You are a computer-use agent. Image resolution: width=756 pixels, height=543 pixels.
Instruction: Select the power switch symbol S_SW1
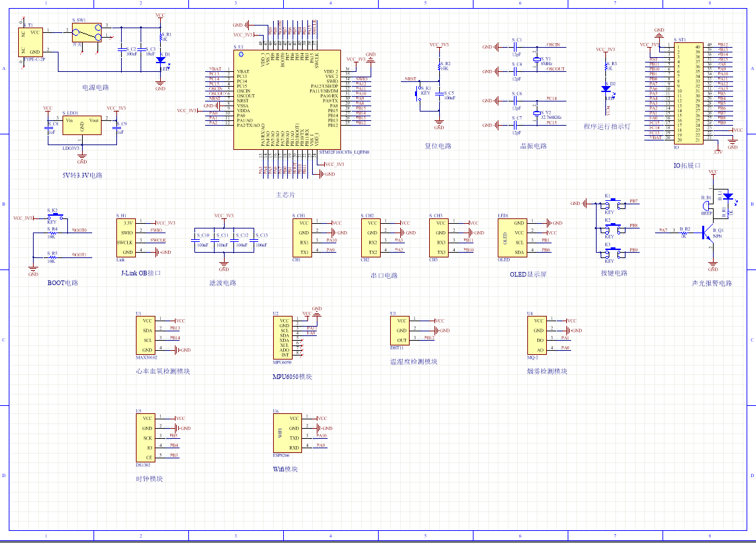87,32
